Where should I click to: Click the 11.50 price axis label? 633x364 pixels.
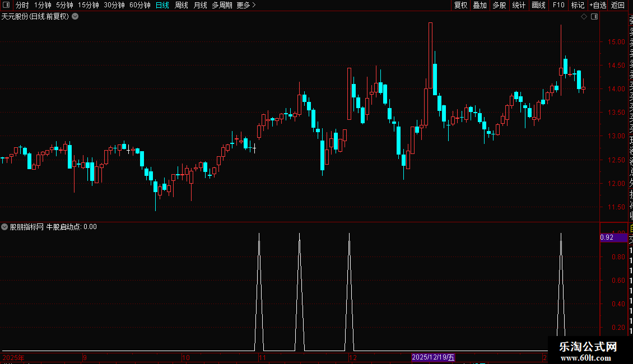(x=616, y=207)
